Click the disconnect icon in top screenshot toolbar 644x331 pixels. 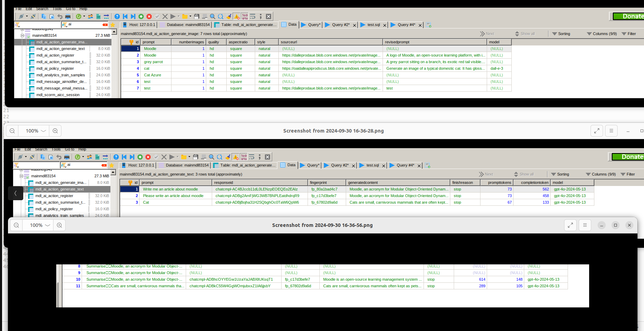[x=33, y=16]
